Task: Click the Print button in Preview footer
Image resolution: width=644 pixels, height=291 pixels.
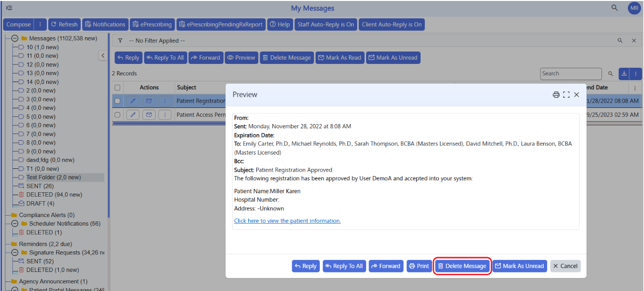Action: click(x=420, y=266)
